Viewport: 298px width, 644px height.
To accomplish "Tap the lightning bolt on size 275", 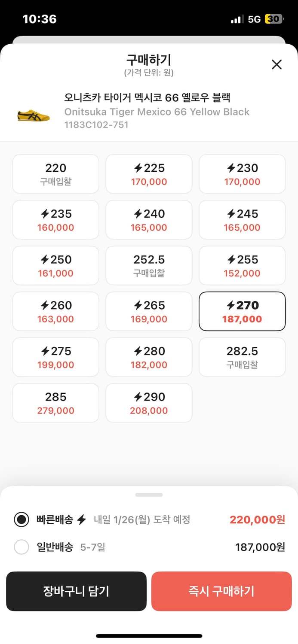I will pos(45,351).
